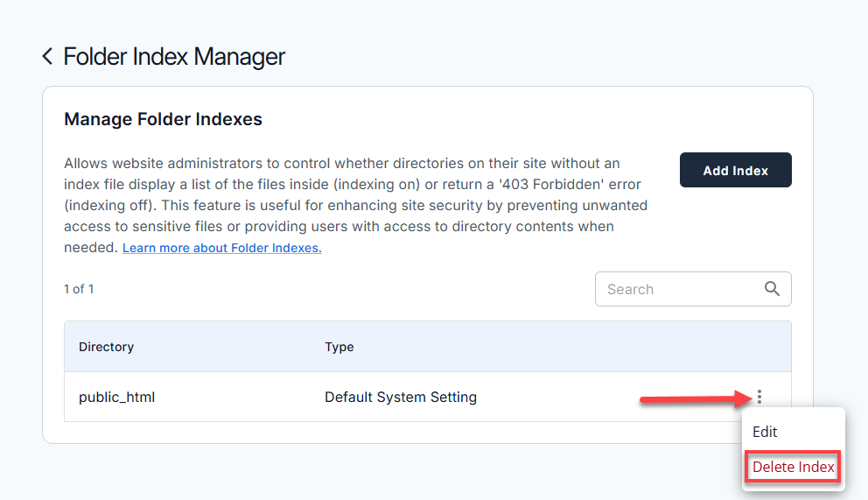
Task: Open the three-dot menu for public_html row
Action: (759, 397)
